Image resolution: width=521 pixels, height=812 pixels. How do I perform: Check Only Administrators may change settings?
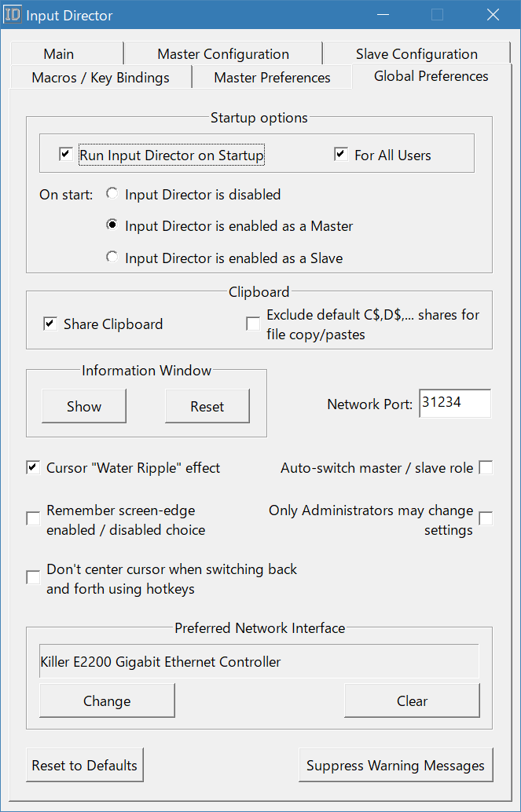coord(486,518)
